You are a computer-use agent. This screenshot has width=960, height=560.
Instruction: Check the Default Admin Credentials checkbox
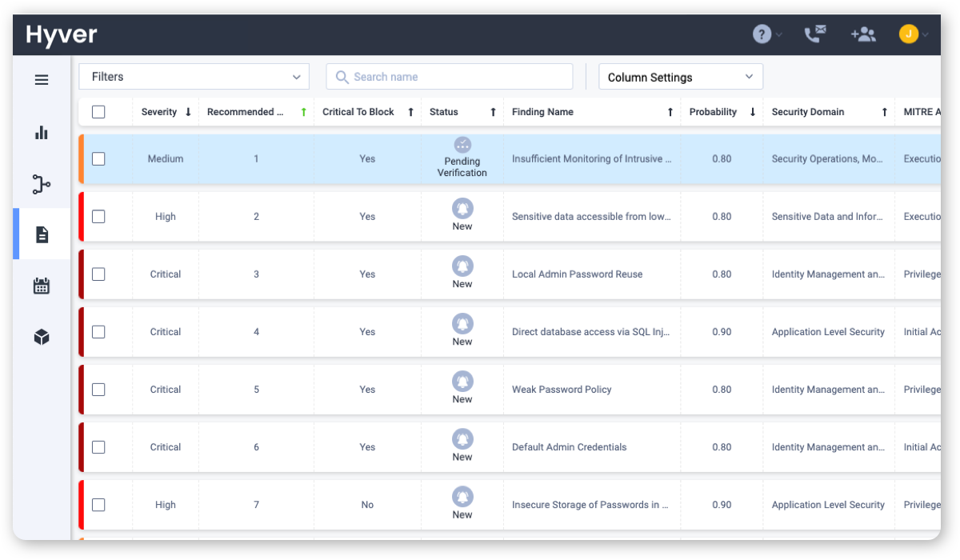coord(98,447)
